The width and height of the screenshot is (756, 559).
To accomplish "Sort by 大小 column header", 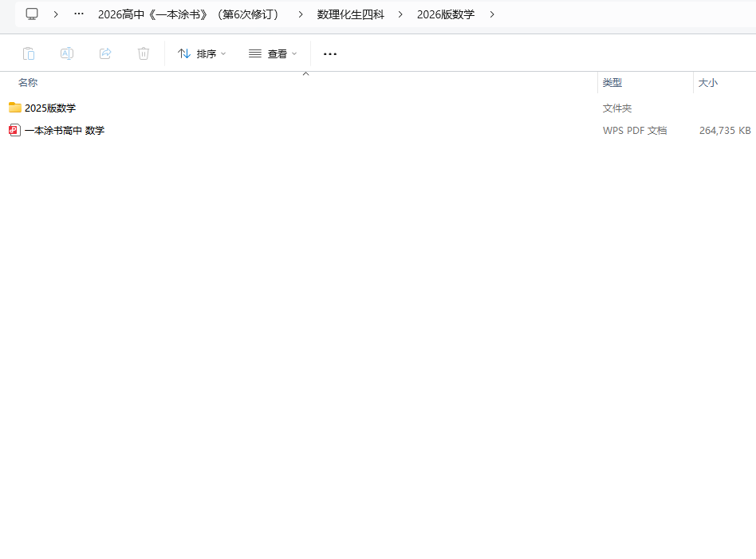I will click(x=708, y=83).
